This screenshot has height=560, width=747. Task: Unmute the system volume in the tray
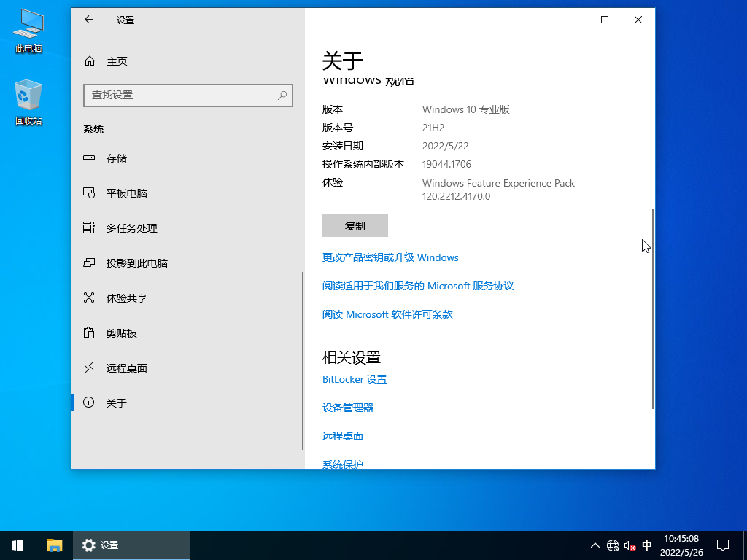click(627, 545)
